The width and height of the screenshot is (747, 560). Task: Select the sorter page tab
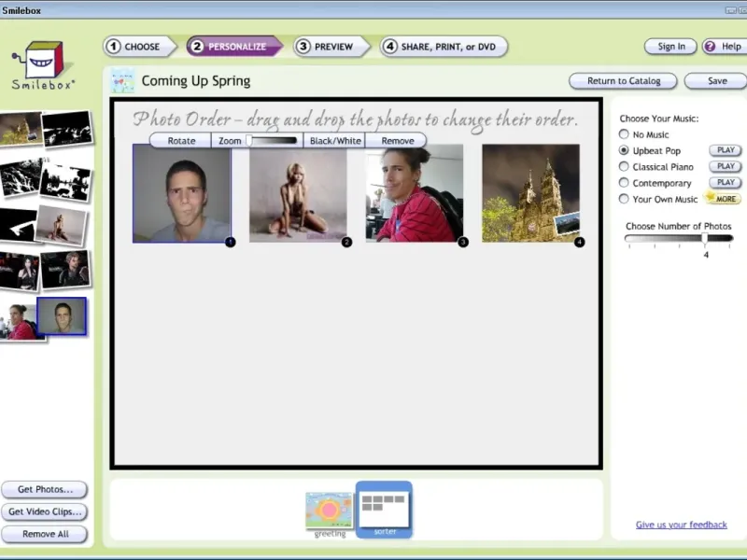point(384,510)
